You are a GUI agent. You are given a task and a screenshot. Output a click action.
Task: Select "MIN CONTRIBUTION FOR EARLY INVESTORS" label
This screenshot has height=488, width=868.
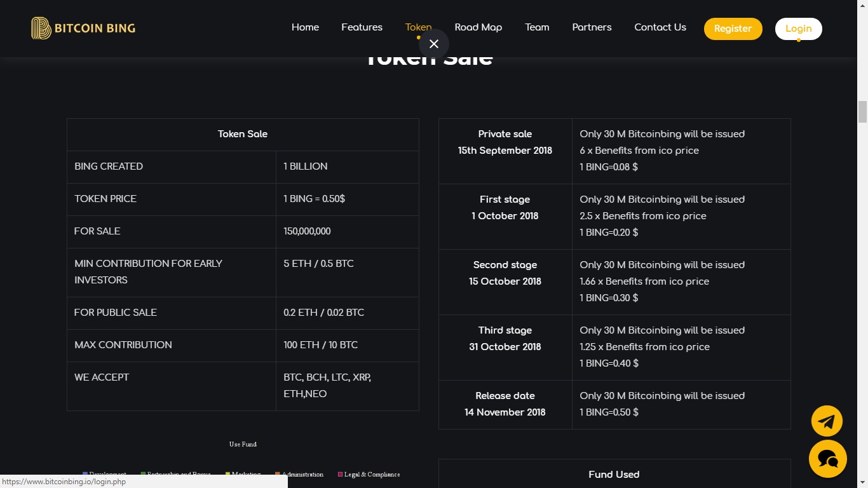click(x=148, y=272)
